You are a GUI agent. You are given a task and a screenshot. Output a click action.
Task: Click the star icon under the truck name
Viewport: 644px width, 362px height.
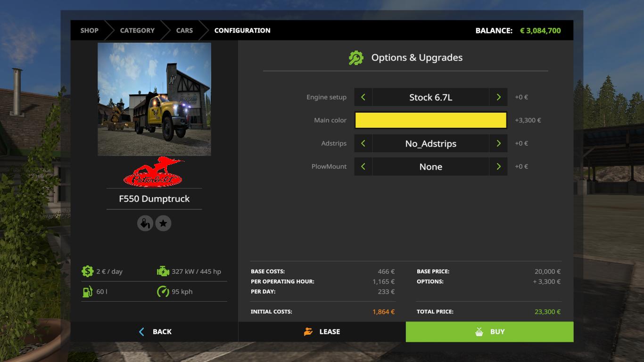[x=163, y=223]
